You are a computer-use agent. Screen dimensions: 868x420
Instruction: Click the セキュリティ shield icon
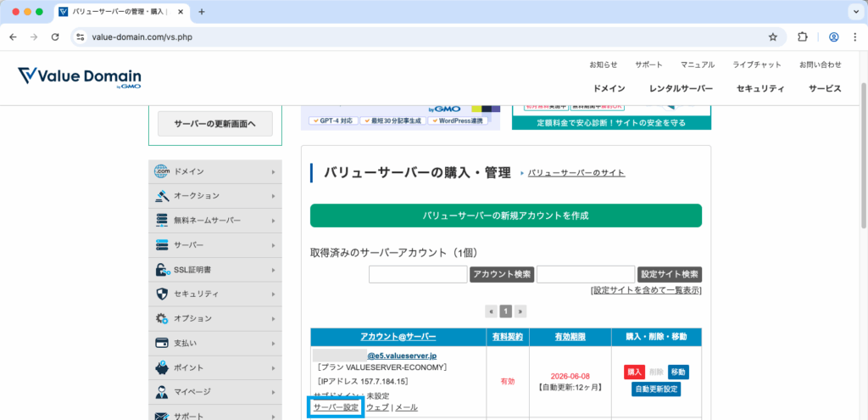coord(162,294)
